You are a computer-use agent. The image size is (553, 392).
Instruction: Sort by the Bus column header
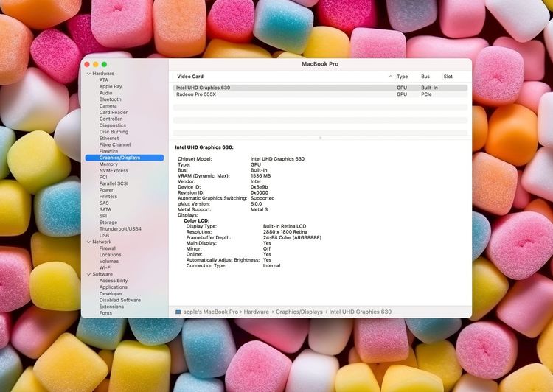click(x=425, y=77)
